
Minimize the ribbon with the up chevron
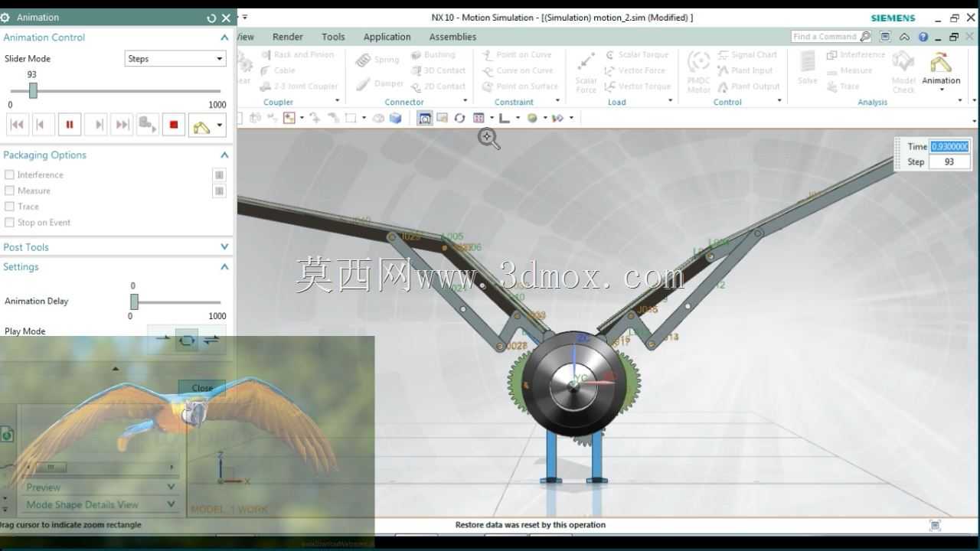click(904, 37)
